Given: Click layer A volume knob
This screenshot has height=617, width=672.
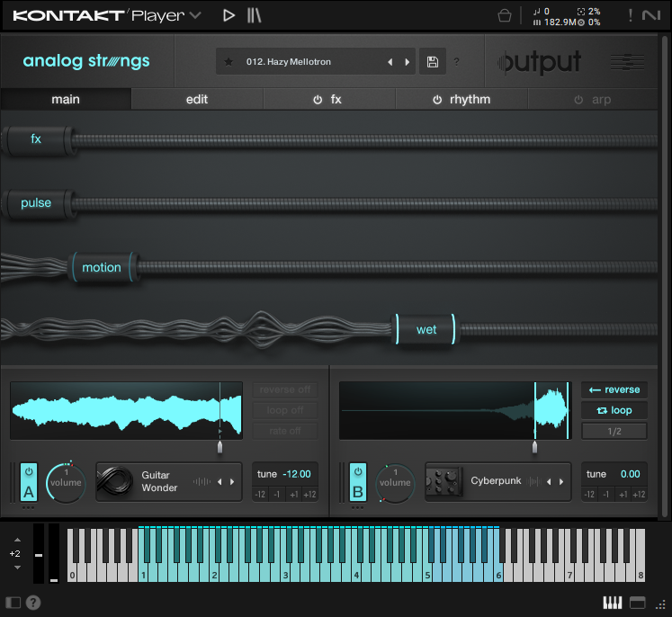Looking at the screenshot, I should pyautogui.click(x=66, y=482).
